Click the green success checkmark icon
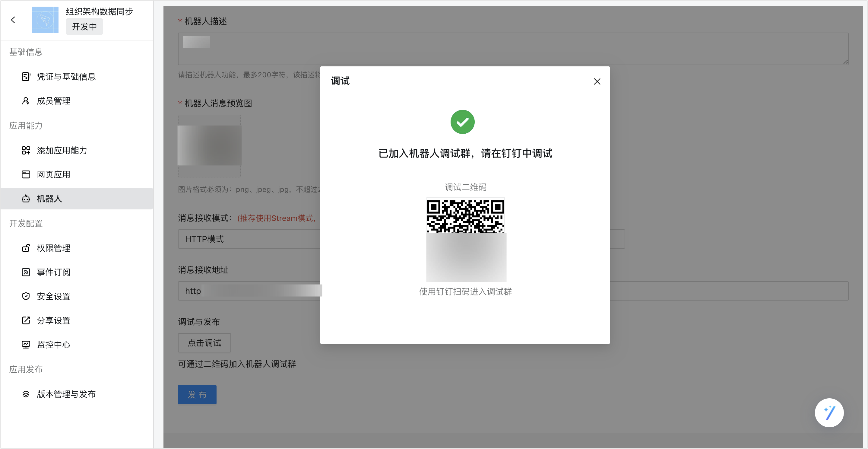 point(462,122)
